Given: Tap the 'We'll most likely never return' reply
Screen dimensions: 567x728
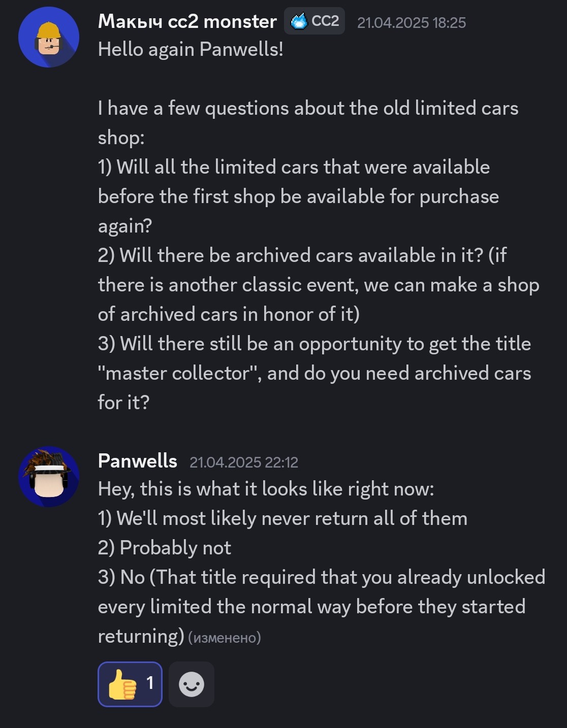Looking at the screenshot, I should click(282, 518).
